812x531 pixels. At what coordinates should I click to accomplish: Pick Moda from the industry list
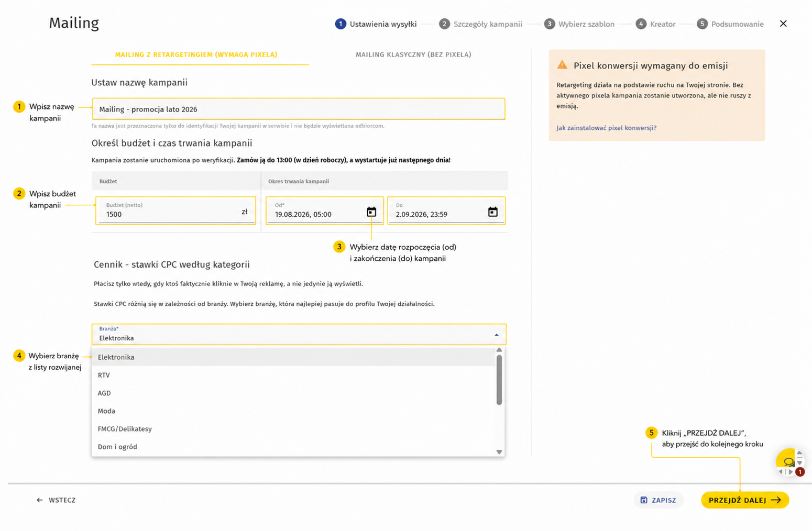293,411
